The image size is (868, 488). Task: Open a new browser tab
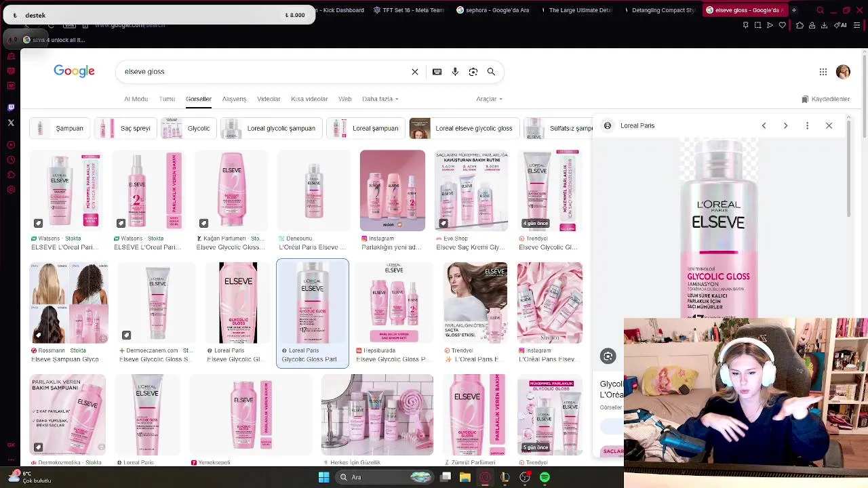click(793, 10)
